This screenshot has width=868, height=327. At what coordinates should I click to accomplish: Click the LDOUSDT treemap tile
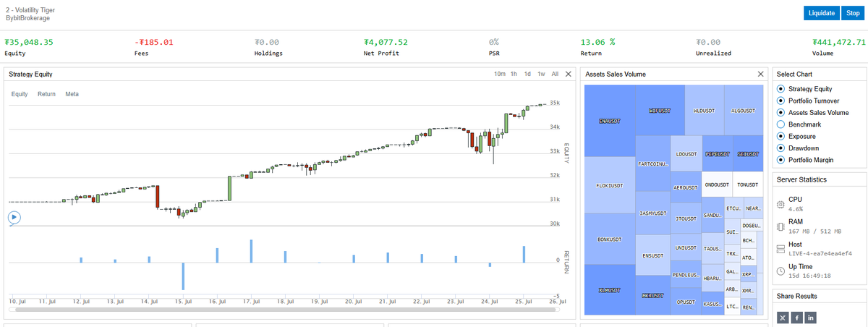pos(686,154)
